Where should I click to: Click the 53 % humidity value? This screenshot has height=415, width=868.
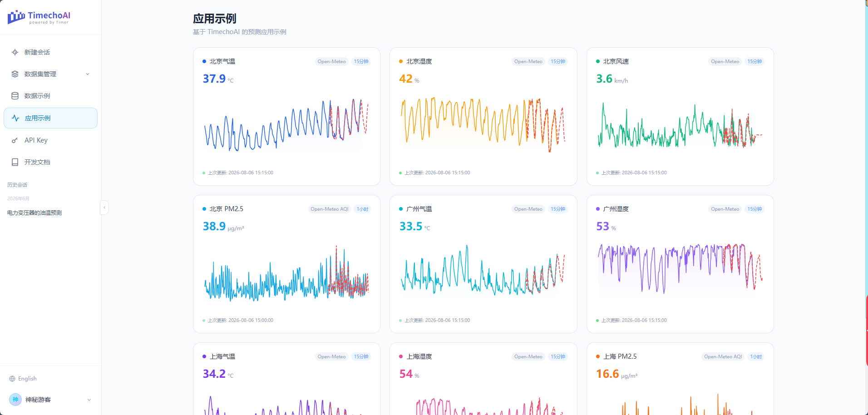click(x=606, y=227)
